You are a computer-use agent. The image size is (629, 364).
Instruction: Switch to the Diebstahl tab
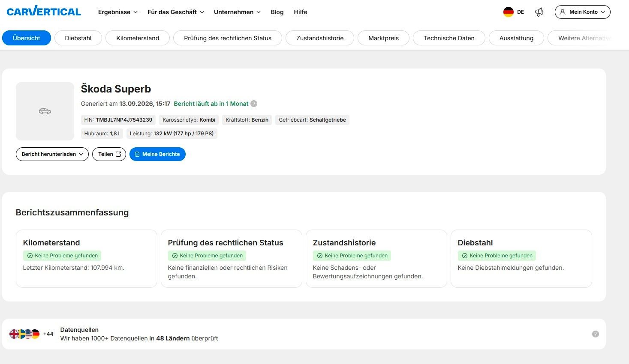(78, 38)
